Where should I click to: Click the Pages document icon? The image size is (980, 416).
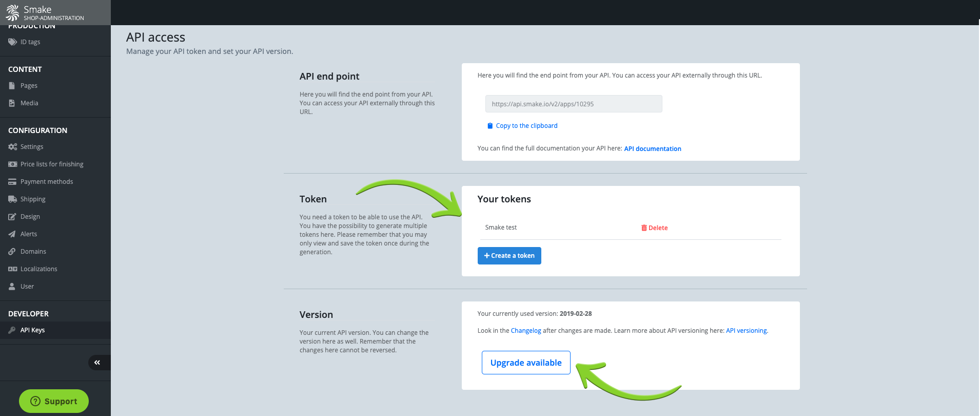(x=12, y=86)
